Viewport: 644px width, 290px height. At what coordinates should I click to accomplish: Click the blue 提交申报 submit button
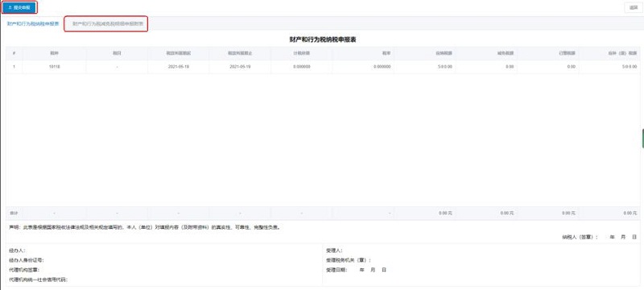point(19,7)
